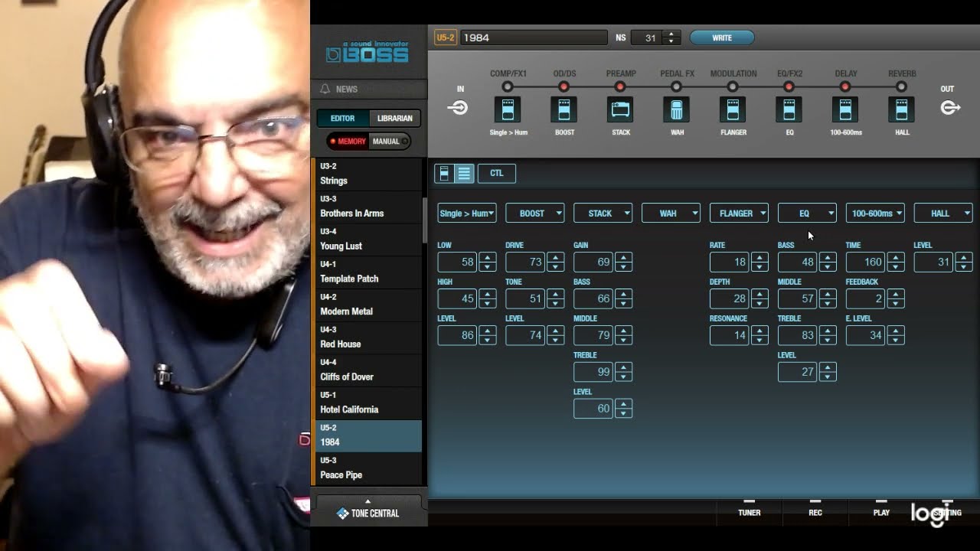Open the EDITOR tab
This screenshot has width=980, height=551.
tap(343, 119)
